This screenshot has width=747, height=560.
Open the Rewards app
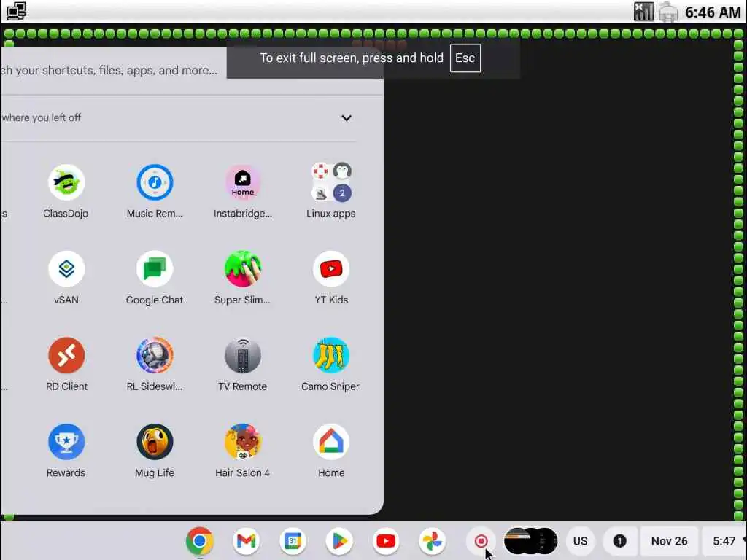(66, 442)
